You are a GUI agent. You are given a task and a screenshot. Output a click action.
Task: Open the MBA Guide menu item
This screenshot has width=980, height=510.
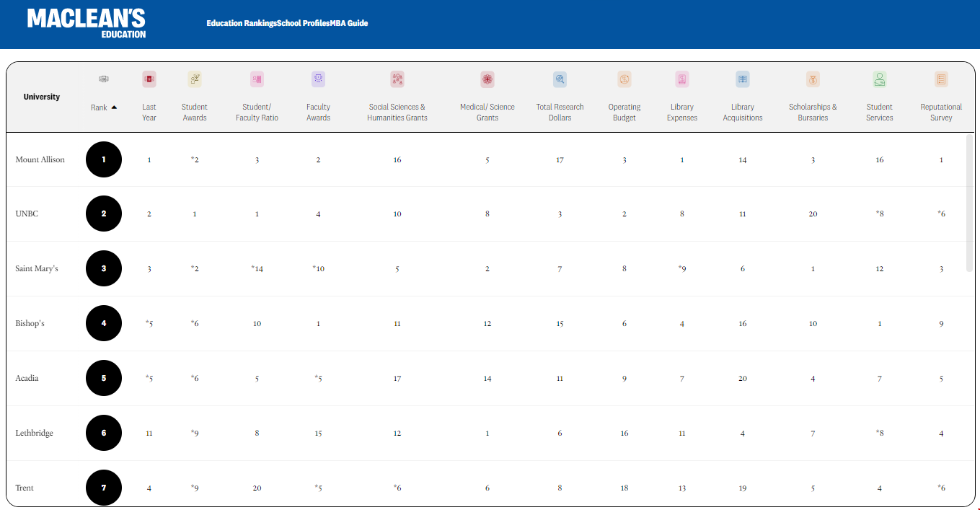349,23
